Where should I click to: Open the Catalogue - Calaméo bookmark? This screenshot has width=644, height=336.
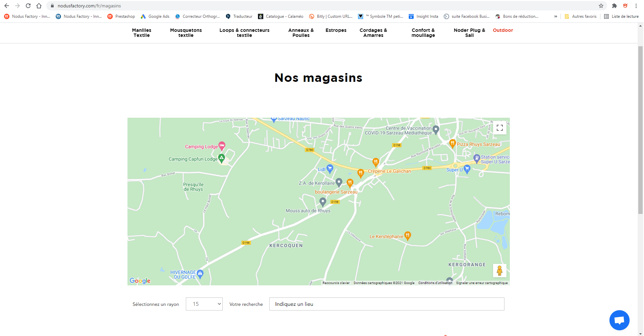click(280, 16)
